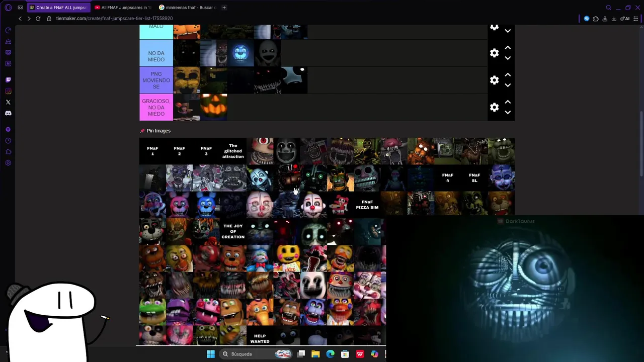Open the downloads icon
Image resolution: width=644 pixels, height=362 pixels.
tap(614, 19)
